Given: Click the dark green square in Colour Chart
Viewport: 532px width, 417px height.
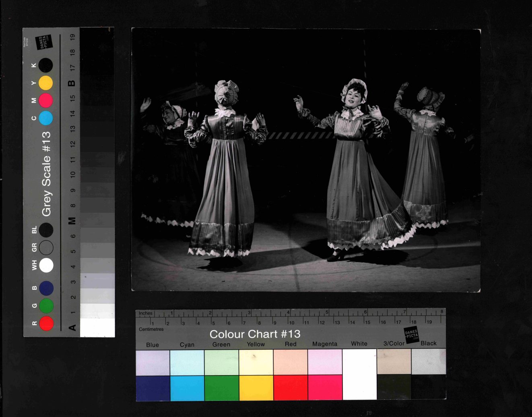Looking at the screenshot, I should [222, 388].
